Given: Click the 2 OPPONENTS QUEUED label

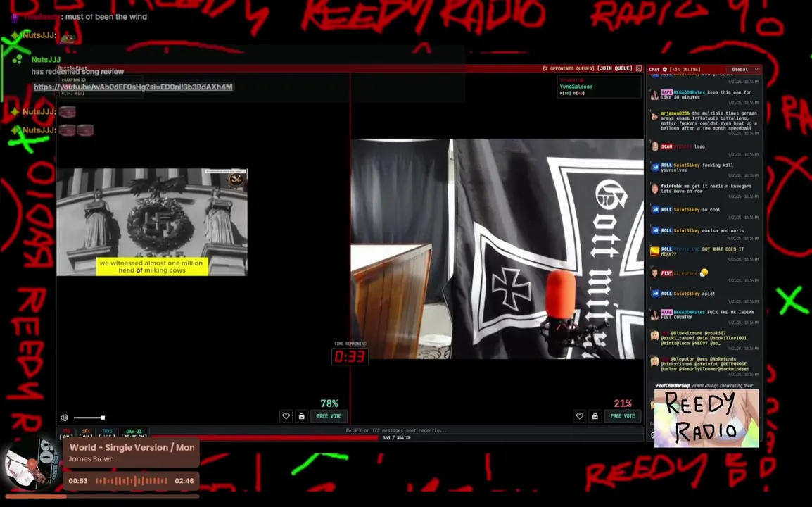Looking at the screenshot, I should [568, 68].
